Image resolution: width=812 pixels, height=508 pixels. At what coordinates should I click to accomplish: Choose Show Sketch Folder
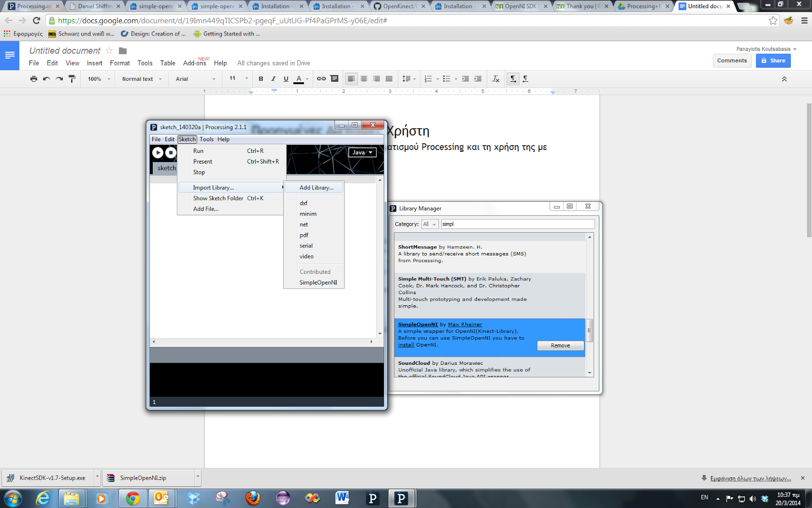(231, 198)
